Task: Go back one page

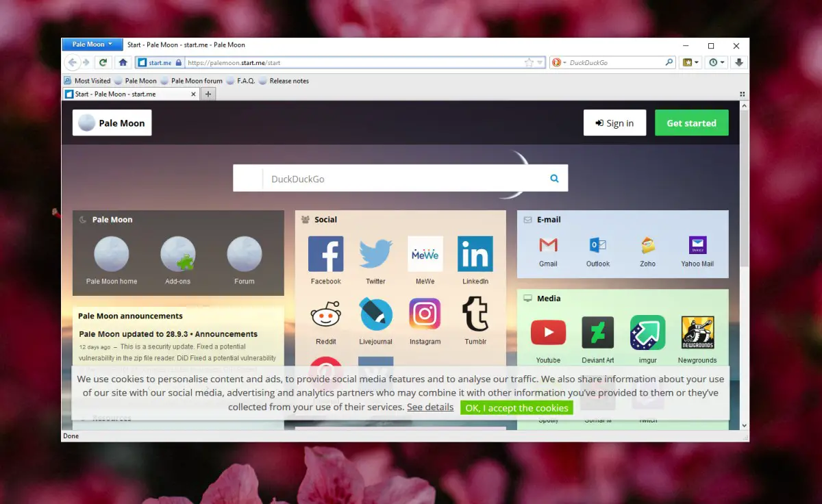Action: pyautogui.click(x=73, y=62)
